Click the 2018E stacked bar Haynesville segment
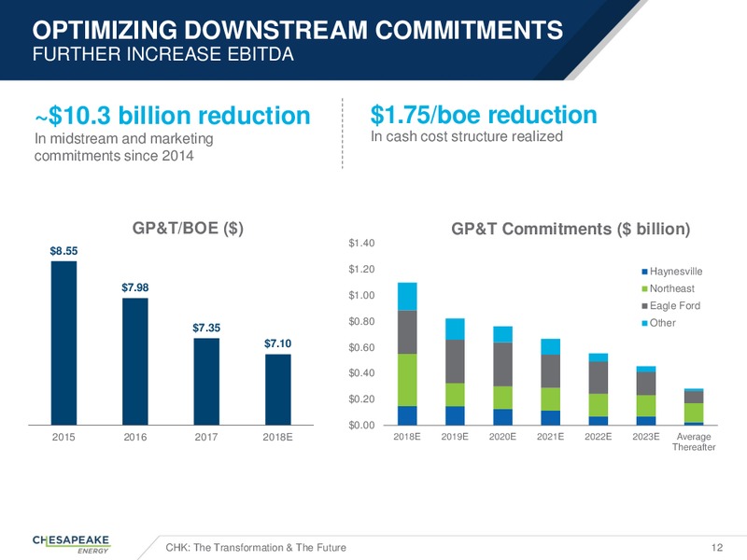Viewport: 747px width, 560px height. click(407, 415)
